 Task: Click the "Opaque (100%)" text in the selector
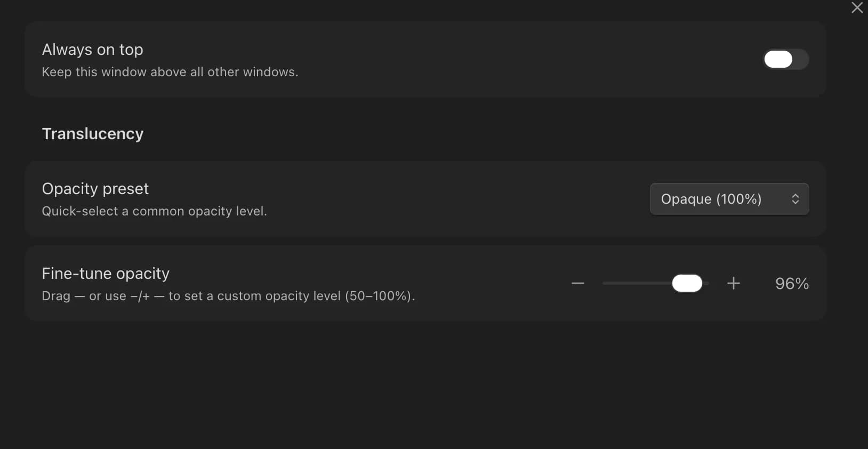(x=711, y=199)
